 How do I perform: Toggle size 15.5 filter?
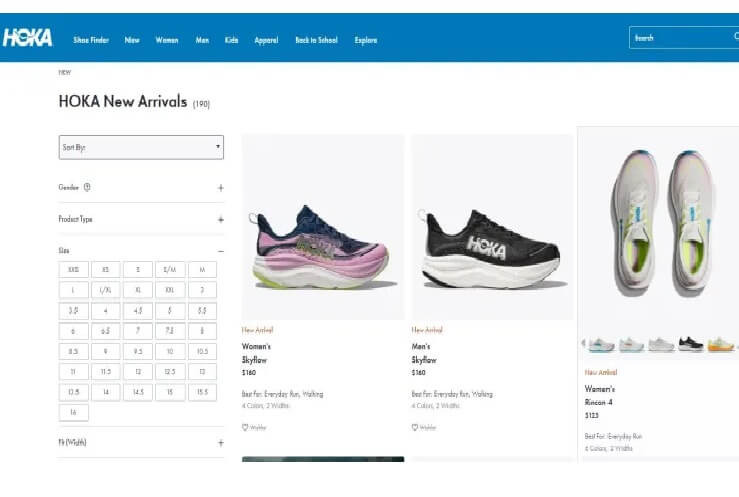pos(203,392)
